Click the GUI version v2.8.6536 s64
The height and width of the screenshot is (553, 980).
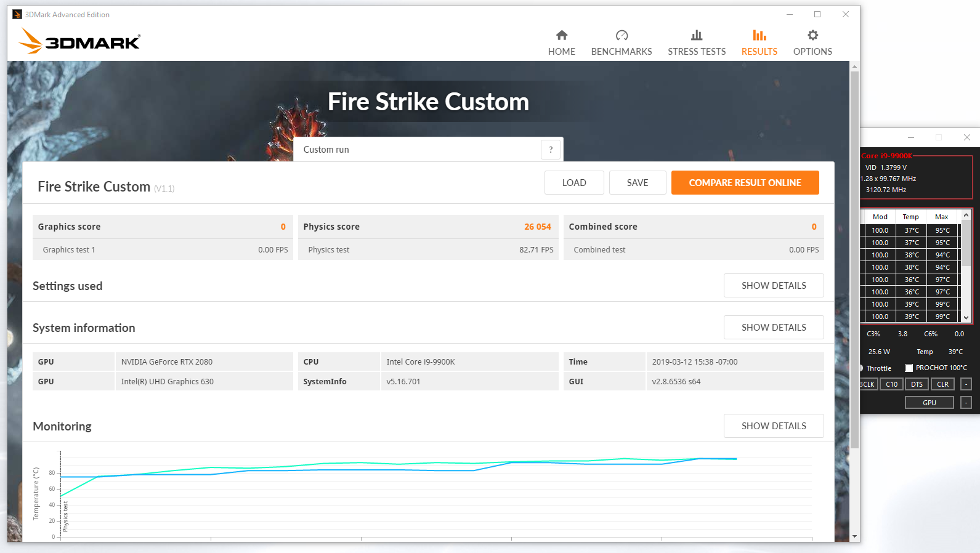(676, 382)
